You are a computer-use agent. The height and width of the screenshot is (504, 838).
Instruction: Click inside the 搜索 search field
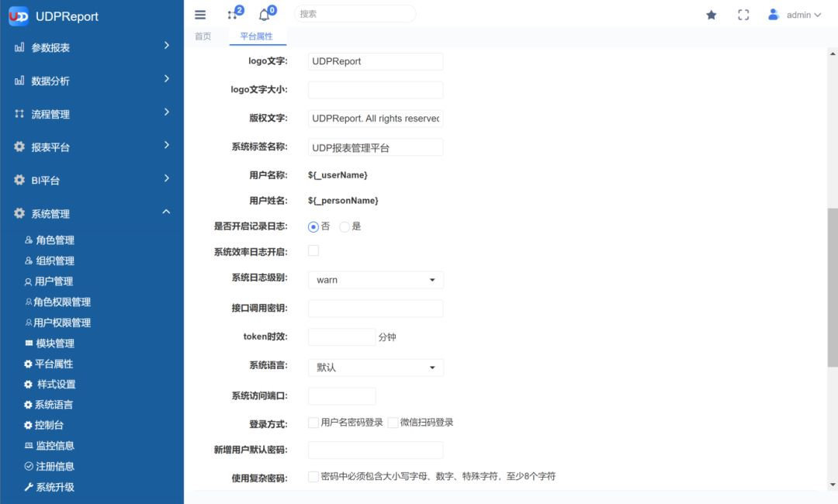pos(354,14)
